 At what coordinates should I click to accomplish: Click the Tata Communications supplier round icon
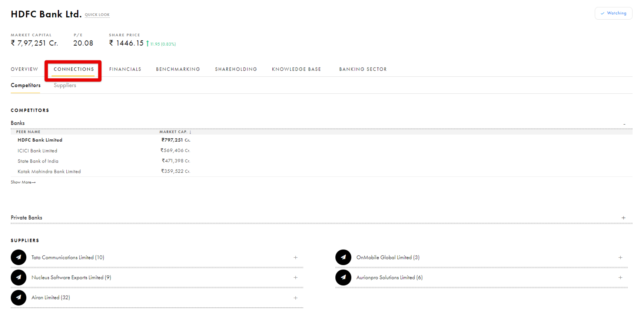tap(19, 257)
